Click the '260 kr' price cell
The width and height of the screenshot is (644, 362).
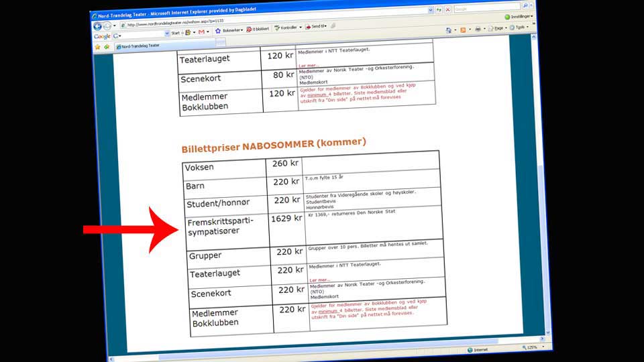pyautogui.click(x=285, y=164)
